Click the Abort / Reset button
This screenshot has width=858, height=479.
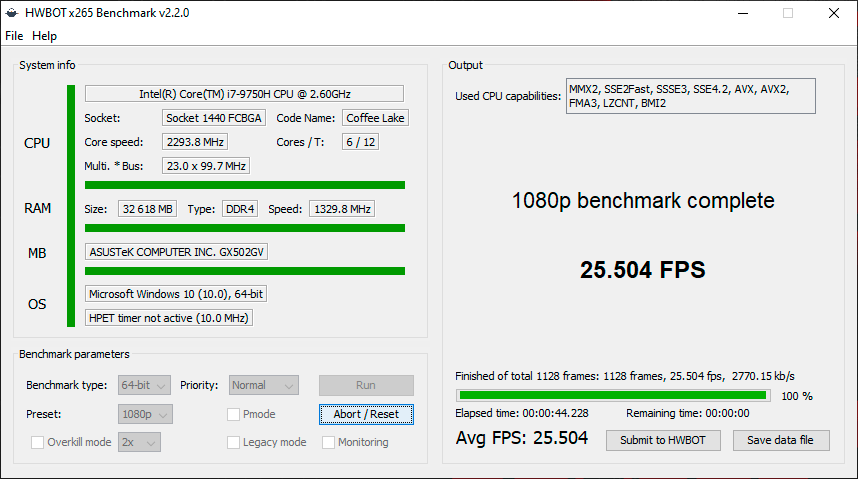pyautogui.click(x=366, y=414)
